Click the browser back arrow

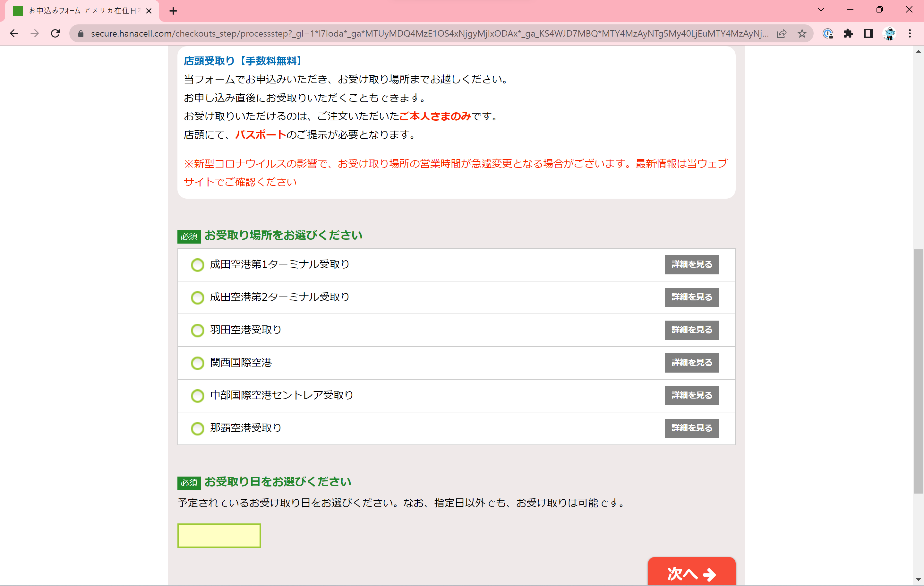(x=14, y=33)
